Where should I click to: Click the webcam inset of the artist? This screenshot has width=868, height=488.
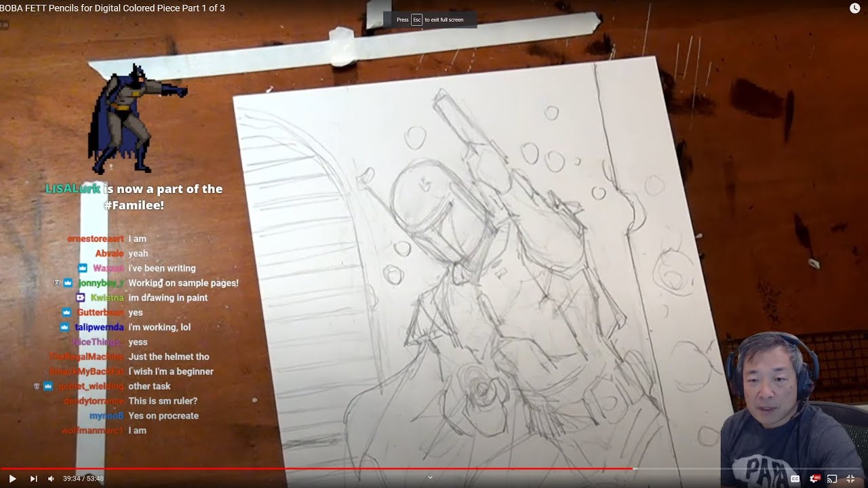pos(793,409)
